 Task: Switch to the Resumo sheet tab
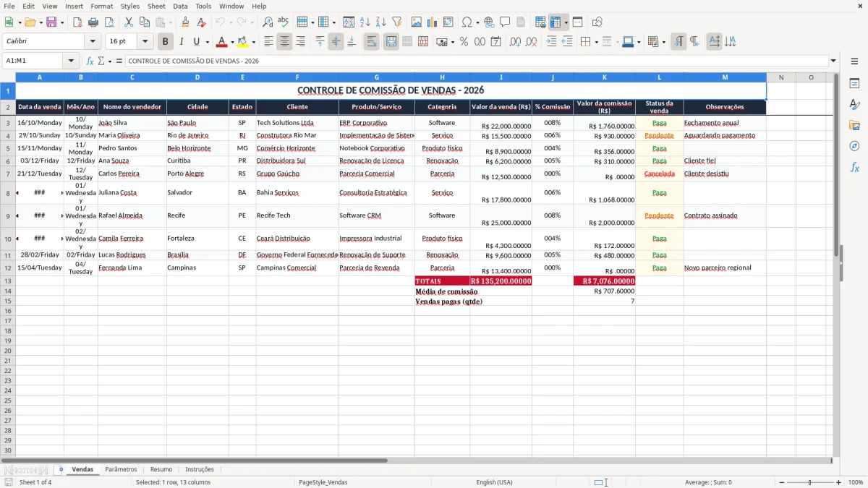click(x=161, y=469)
